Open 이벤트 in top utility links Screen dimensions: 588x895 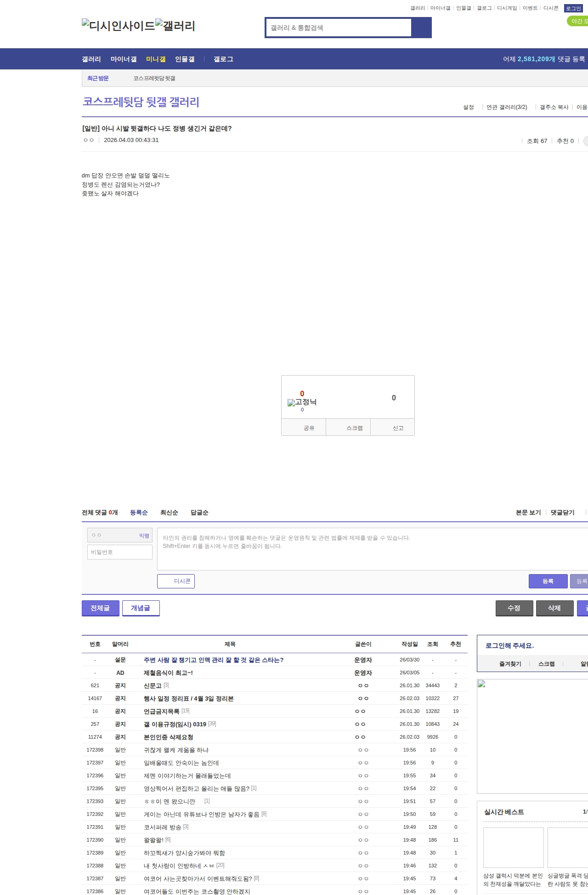pos(530,8)
